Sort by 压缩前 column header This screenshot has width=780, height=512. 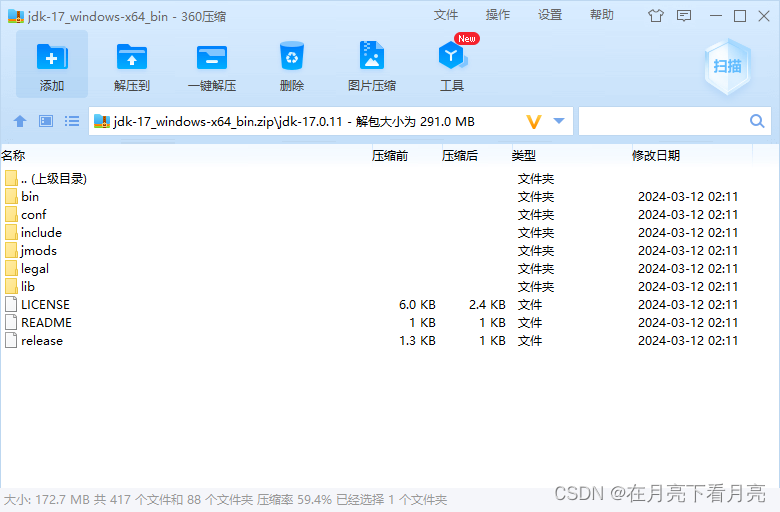pos(390,156)
